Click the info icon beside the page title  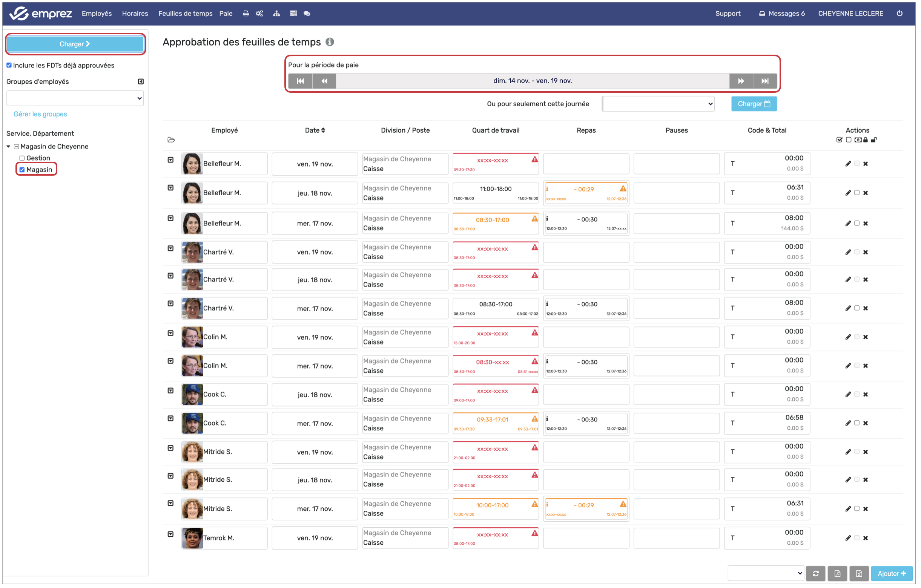[x=330, y=42]
